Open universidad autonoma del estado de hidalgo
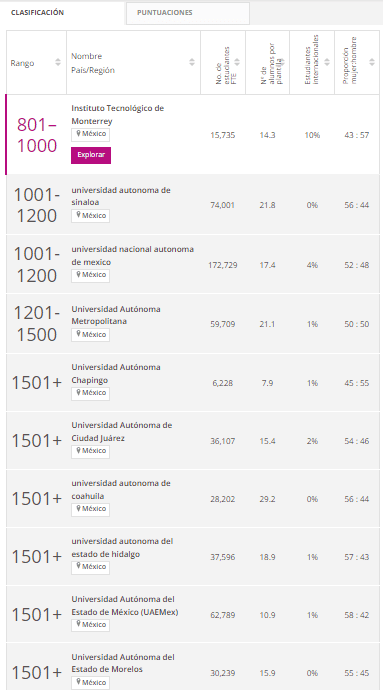 tap(122, 547)
